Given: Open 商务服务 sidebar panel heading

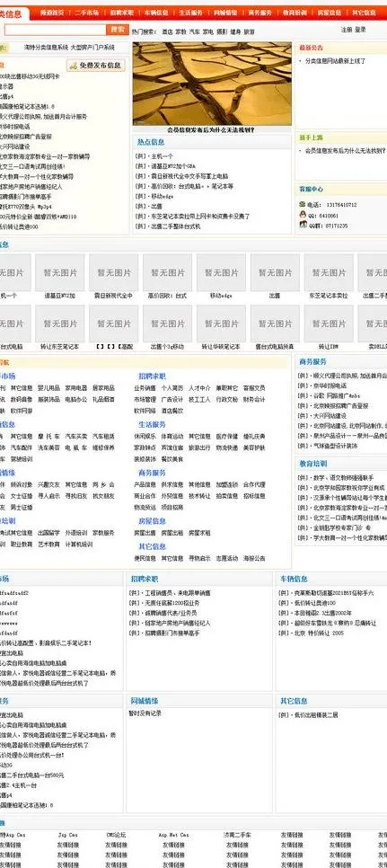Looking at the screenshot, I should point(312,361).
